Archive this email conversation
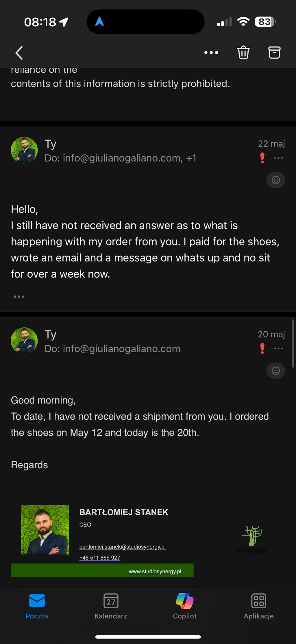The width and height of the screenshot is (296, 644). pyautogui.click(x=274, y=53)
